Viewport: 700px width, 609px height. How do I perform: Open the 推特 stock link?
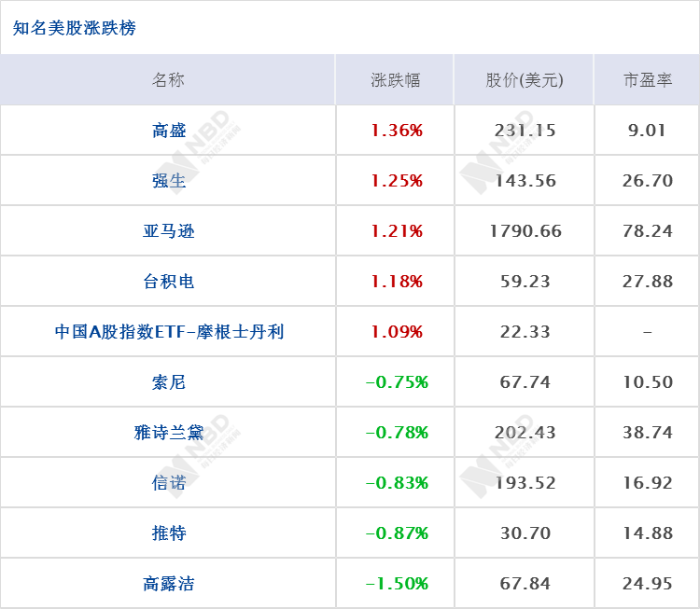tap(168, 533)
